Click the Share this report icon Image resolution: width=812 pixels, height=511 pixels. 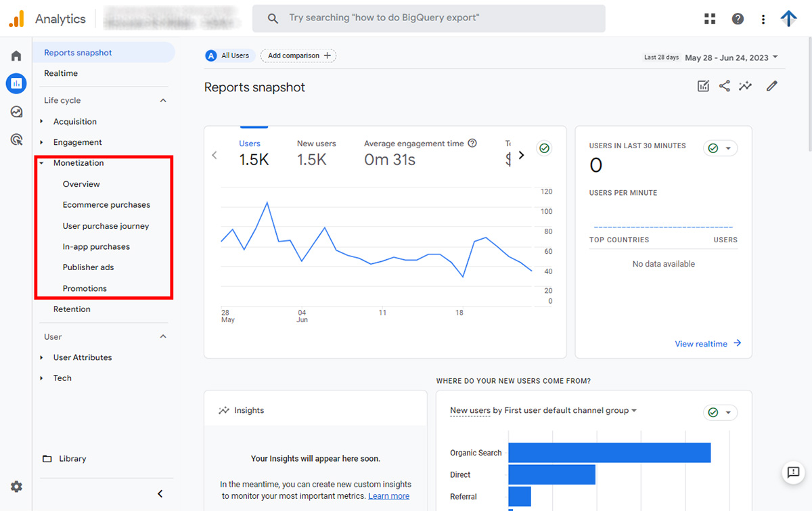pos(724,86)
